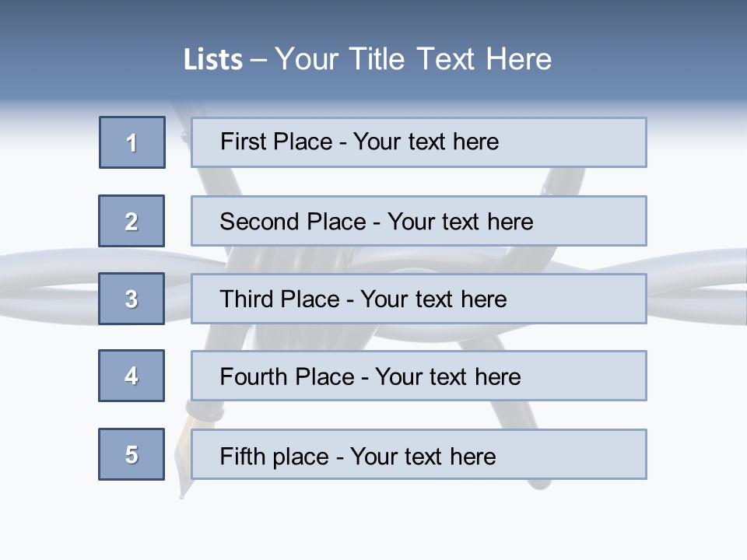Image resolution: width=747 pixels, height=560 pixels.
Task: Click the number 1 box
Action: (132, 142)
